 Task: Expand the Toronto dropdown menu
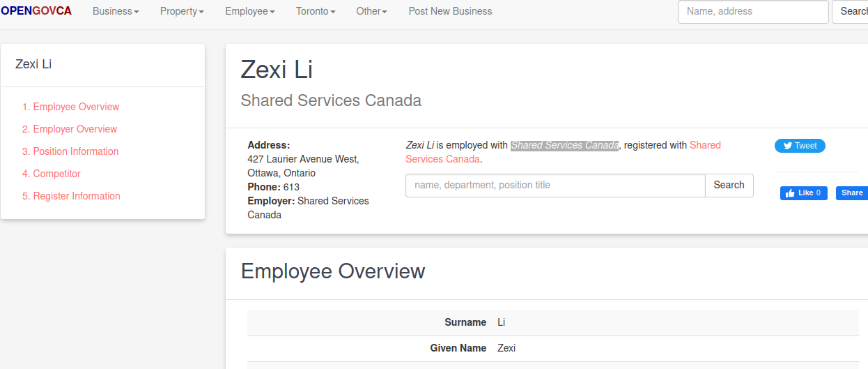[x=316, y=11]
